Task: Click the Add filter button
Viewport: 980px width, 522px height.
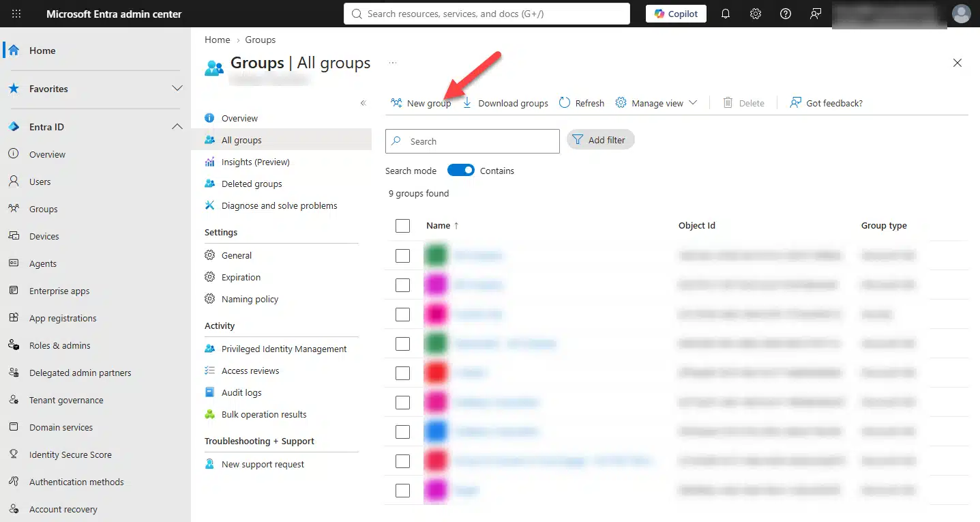Action: [601, 140]
